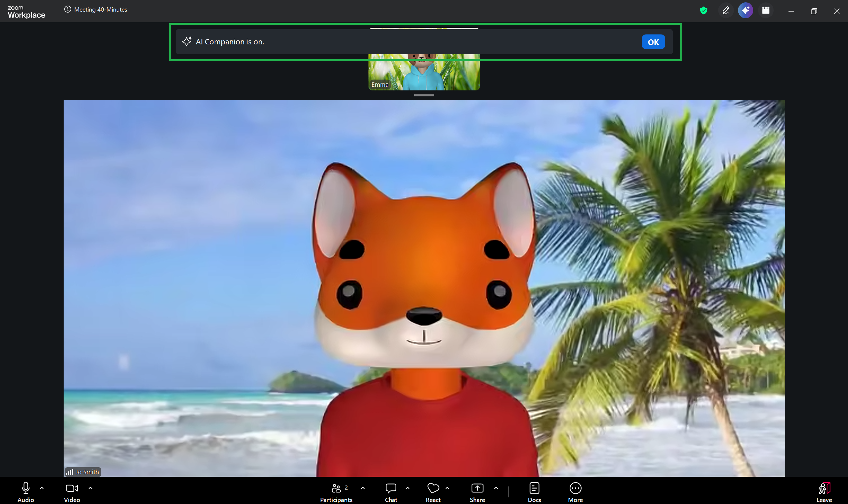The height and width of the screenshot is (504, 848).
Task: Expand the Chat options arrow
Action: point(408,488)
